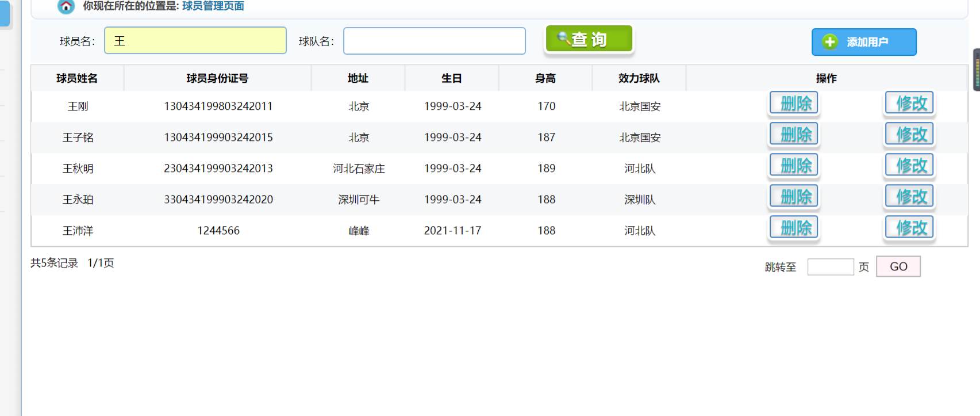Image resolution: width=980 pixels, height=416 pixels.
Task: Select the height value 187
Action: pyautogui.click(x=547, y=138)
